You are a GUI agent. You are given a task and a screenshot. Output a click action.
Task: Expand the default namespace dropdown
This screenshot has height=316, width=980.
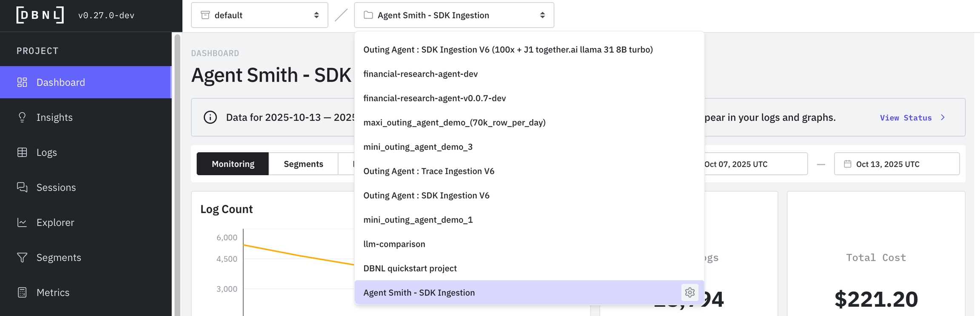click(259, 15)
